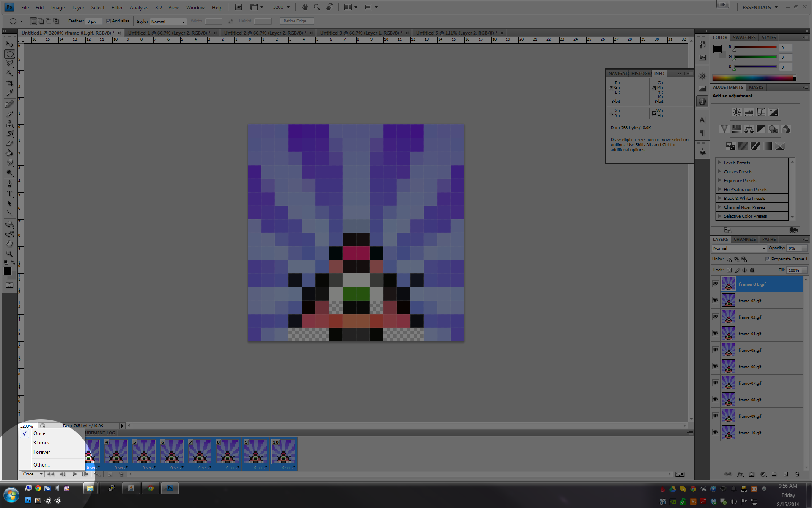Expand Channel Mixer Presets list
This screenshot has height=508, width=812.
[719, 207]
